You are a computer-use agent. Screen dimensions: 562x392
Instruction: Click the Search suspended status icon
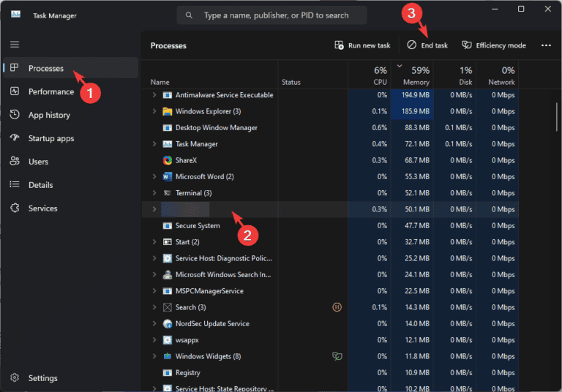tap(337, 307)
